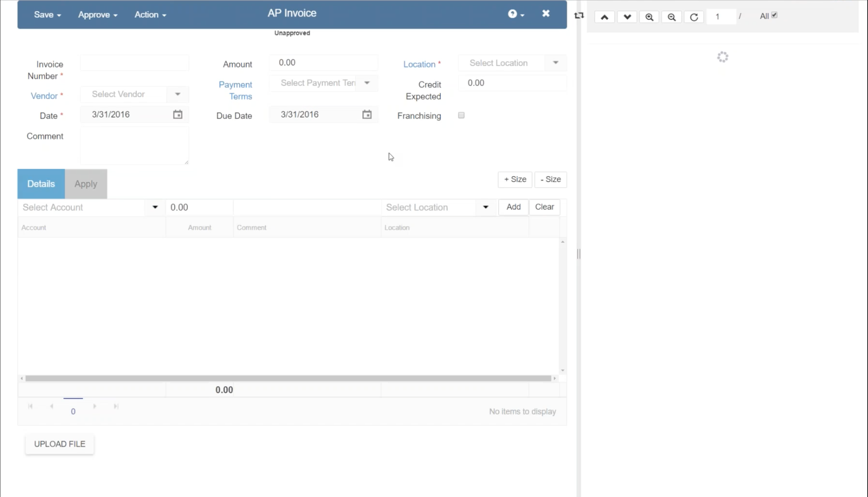Enable the Franchising checkbox

pyautogui.click(x=461, y=116)
